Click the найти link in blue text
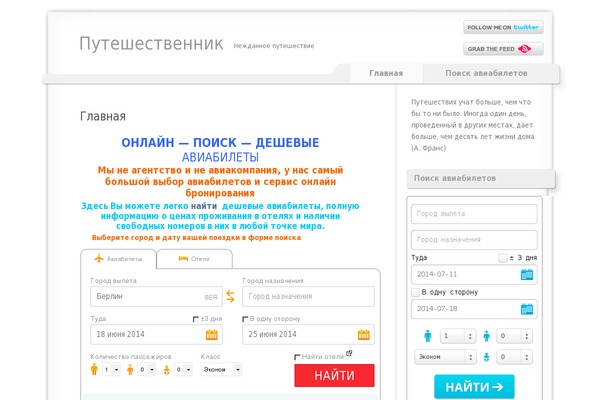 point(204,206)
